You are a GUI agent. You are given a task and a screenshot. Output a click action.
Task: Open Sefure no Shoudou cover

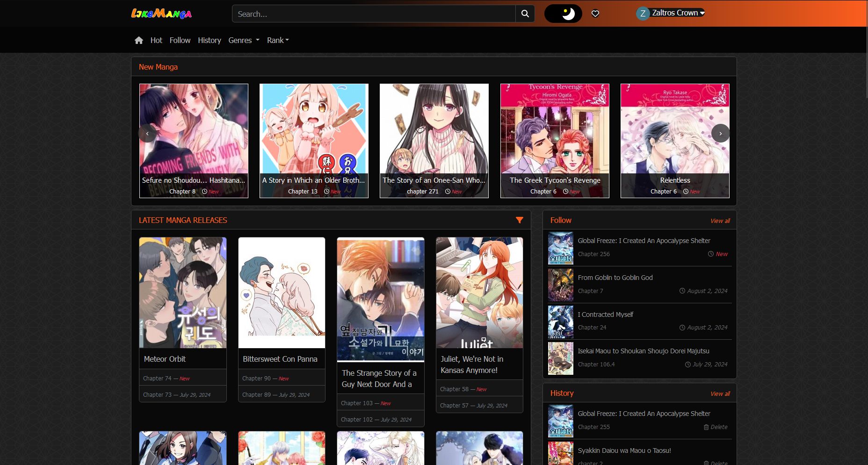(x=194, y=141)
